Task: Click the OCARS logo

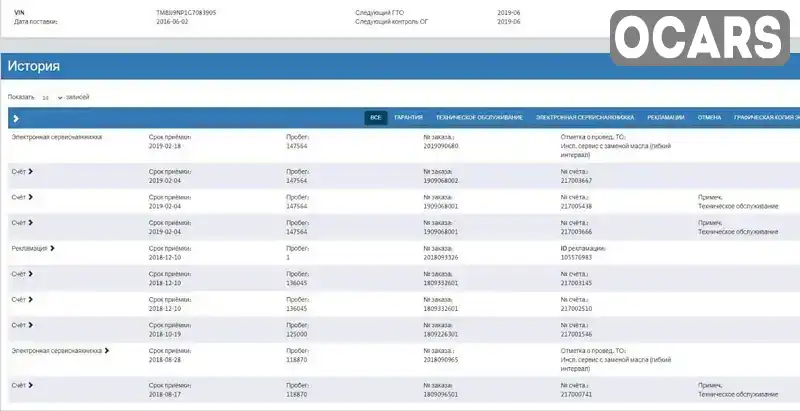Action: pyautogui.click(x=699, y=38)
